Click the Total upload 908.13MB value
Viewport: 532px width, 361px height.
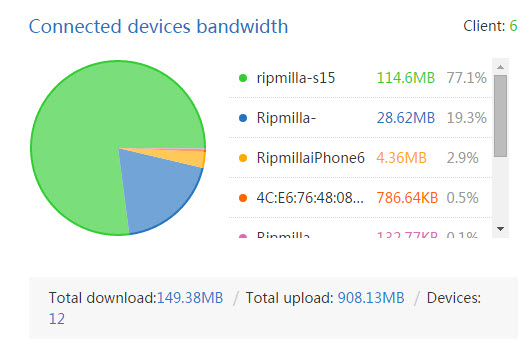coord(371,298)
